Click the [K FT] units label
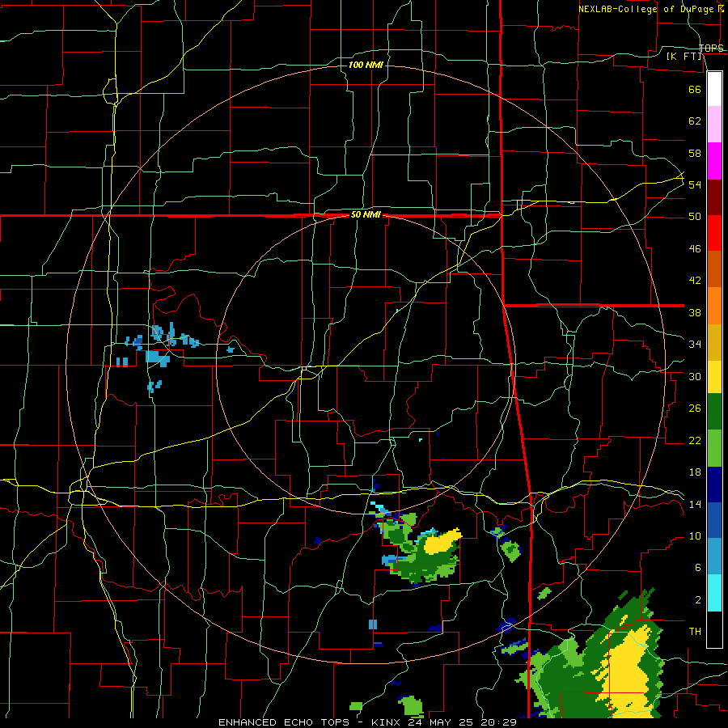 pyautogui.click(x=684, y=56)
